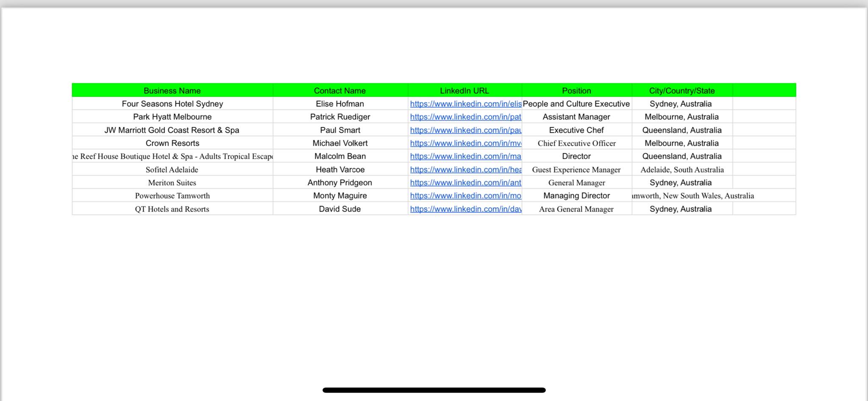Select the Malcolm Bean contact cell
Image resolution: width=868 pixels, height=401 pixels.
[x=340, y=156]
